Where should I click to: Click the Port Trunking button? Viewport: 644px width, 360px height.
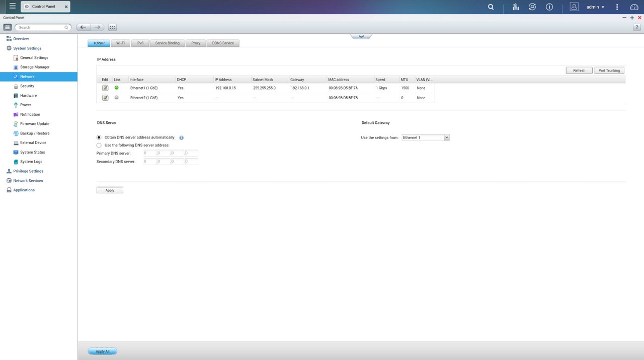pyautogui.click(x=609, y=70)
